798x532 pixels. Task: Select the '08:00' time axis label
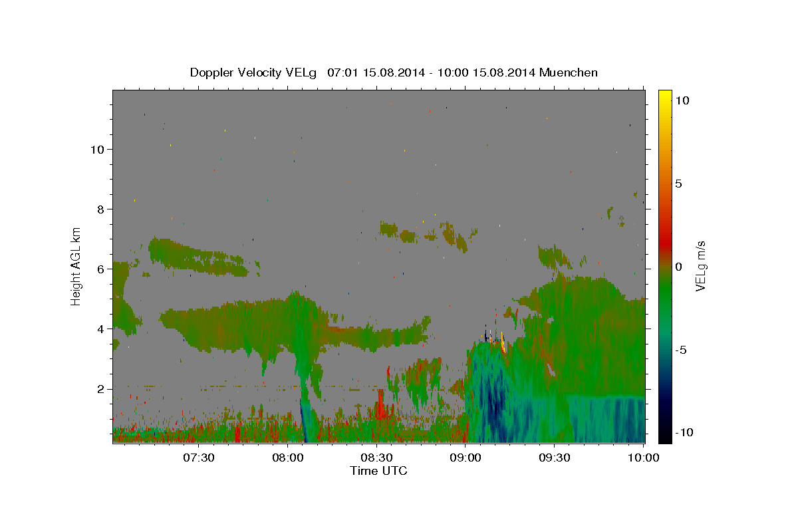tap(287, 458)
